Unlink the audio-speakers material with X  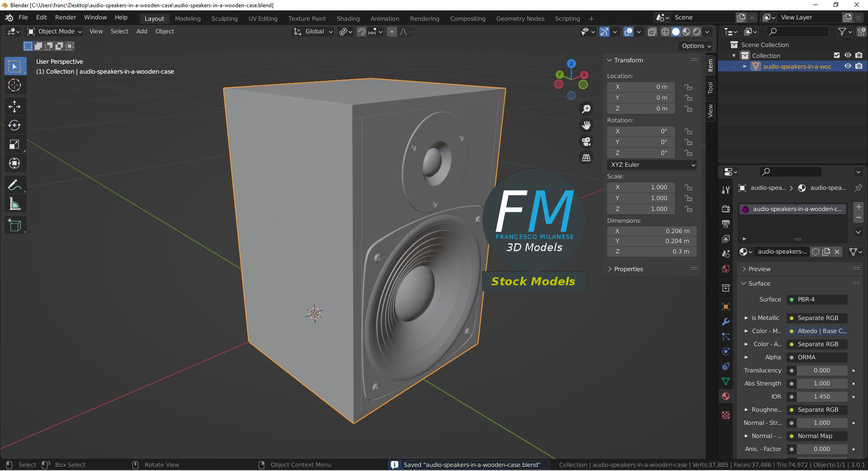point(837,252)
